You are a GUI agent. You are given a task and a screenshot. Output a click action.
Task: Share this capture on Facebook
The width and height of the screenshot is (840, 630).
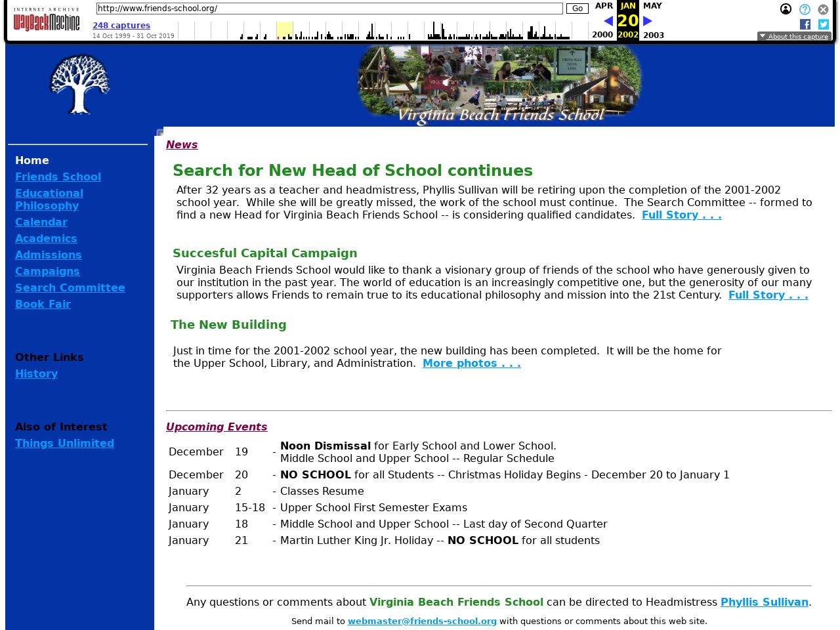pos(805,24)
